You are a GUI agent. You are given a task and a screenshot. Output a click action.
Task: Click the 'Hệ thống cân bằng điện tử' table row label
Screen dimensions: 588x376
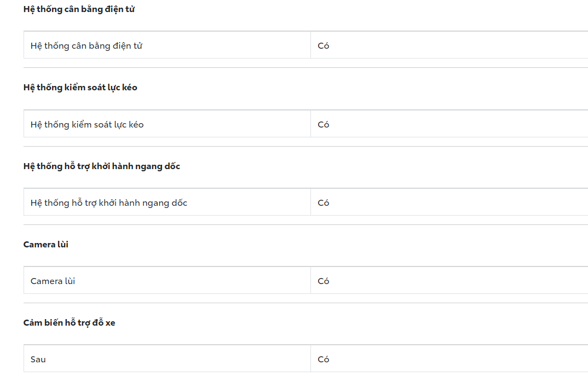tap(87, 46)
